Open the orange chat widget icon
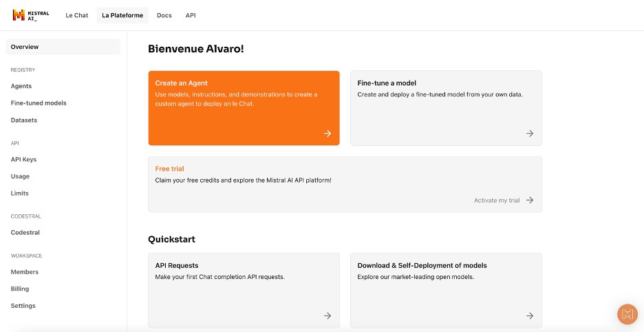The image size is (644, 332). coord(627,314)
